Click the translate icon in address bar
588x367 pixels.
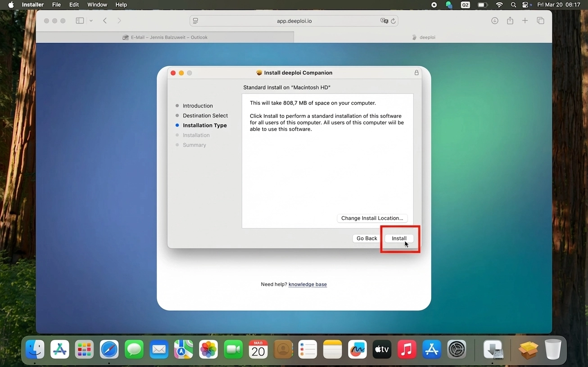(384, 21)
